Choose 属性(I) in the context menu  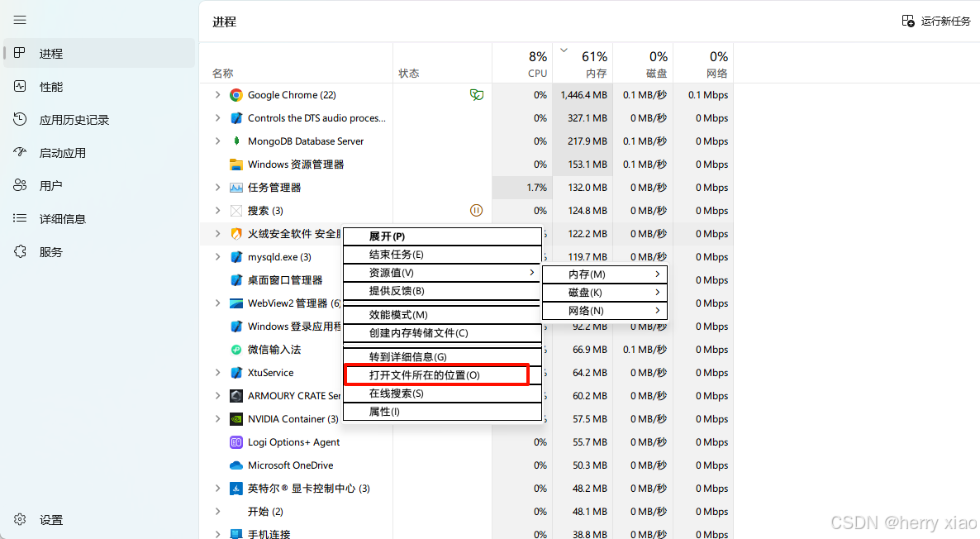click(x=443, y=412)
